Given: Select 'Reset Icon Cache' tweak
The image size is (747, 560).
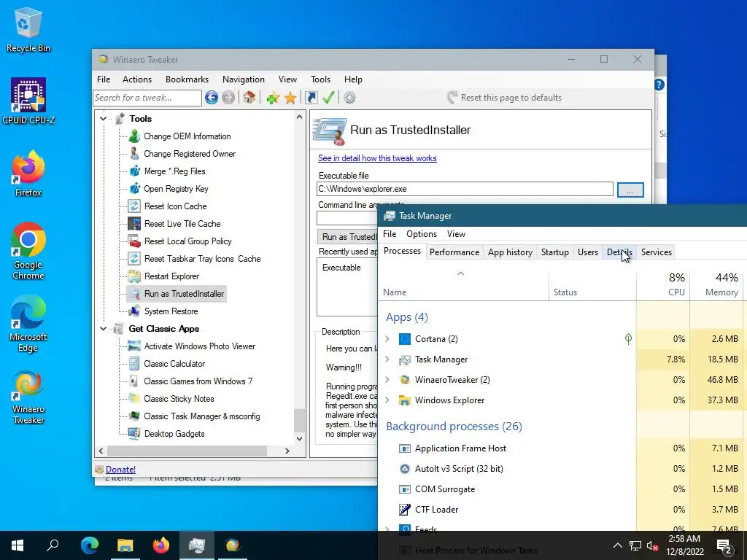Looking at the screenshot, I should click(175, 206).
